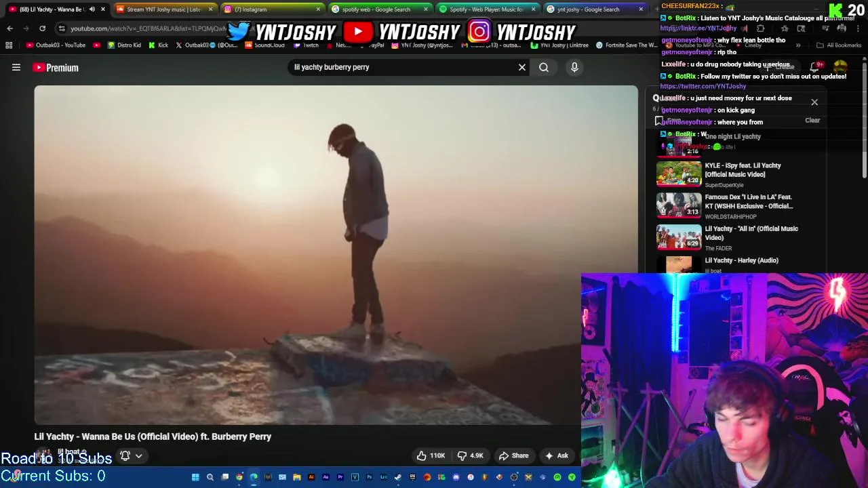
Task: Pause the video by clicking the player
Action: (x=336, y=255)
